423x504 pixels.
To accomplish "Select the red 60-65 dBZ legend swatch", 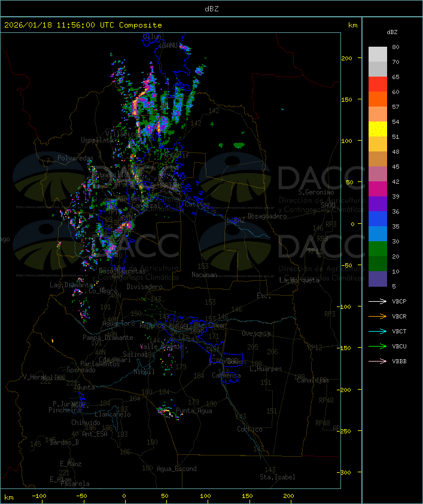I will click(378, 84).
